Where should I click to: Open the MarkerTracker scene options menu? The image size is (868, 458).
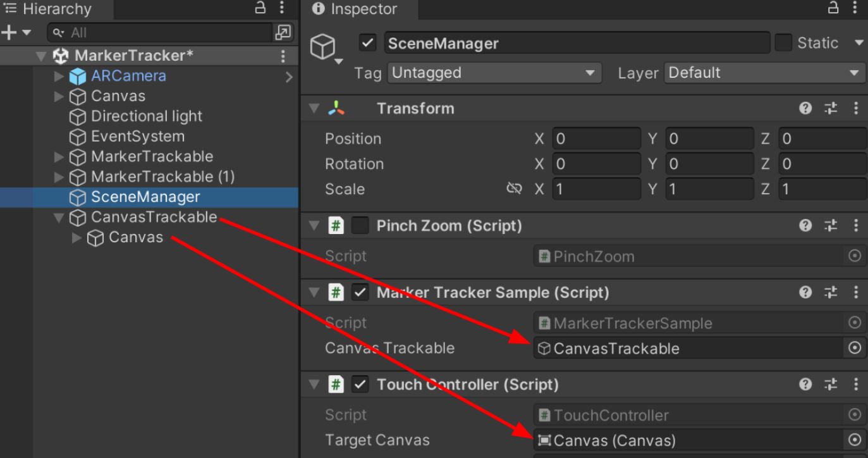[x=283, y=56]
